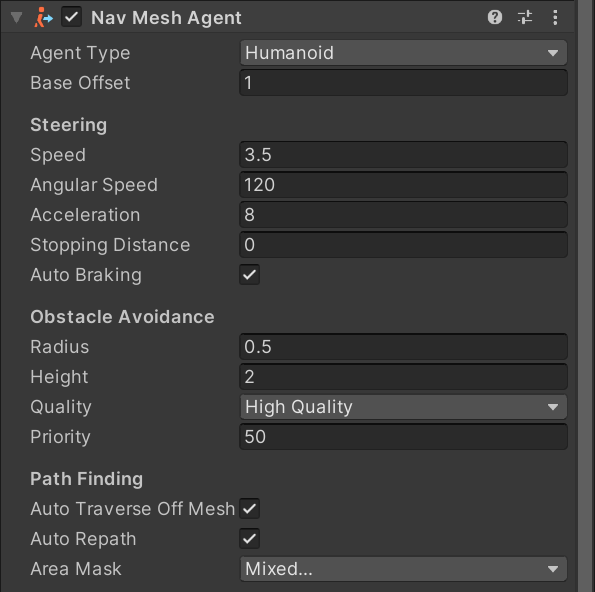The width and height of the screenshot is (595, 592).
Task: Click the Priority value field
Action: point(403,437)
